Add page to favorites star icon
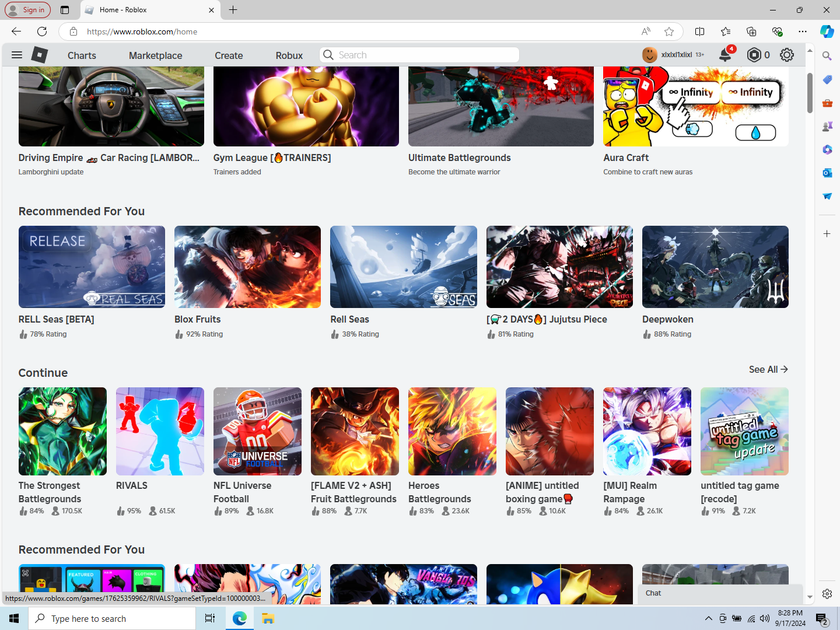 (x=669, y=32)
